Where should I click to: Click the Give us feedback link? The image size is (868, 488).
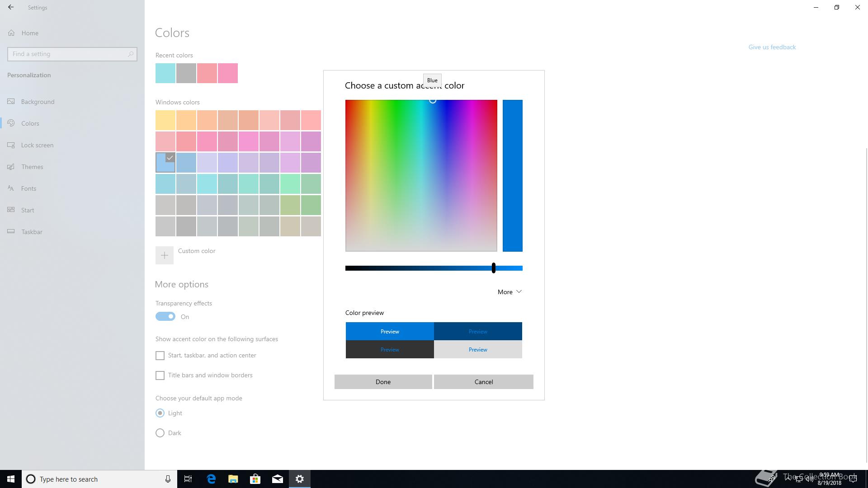click(772, 47)
